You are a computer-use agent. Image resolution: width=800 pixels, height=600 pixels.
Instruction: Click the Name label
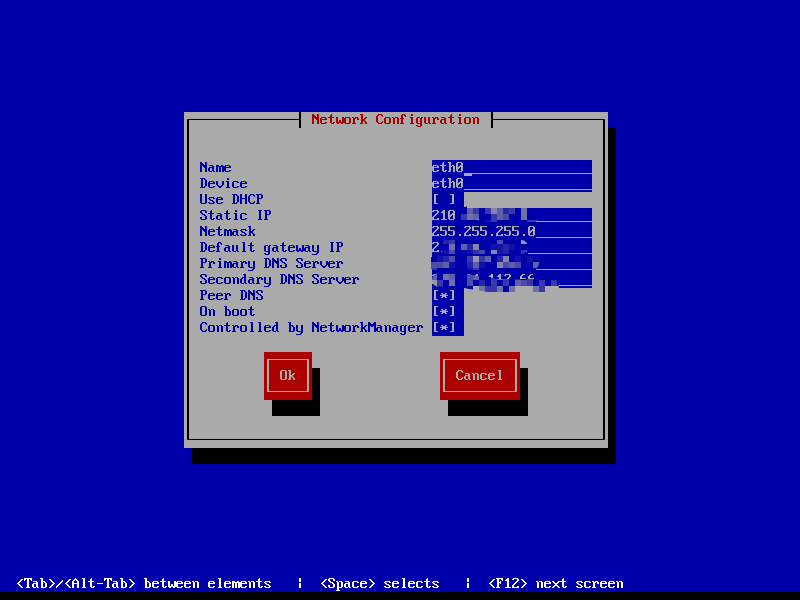click(x=215, y=167)
